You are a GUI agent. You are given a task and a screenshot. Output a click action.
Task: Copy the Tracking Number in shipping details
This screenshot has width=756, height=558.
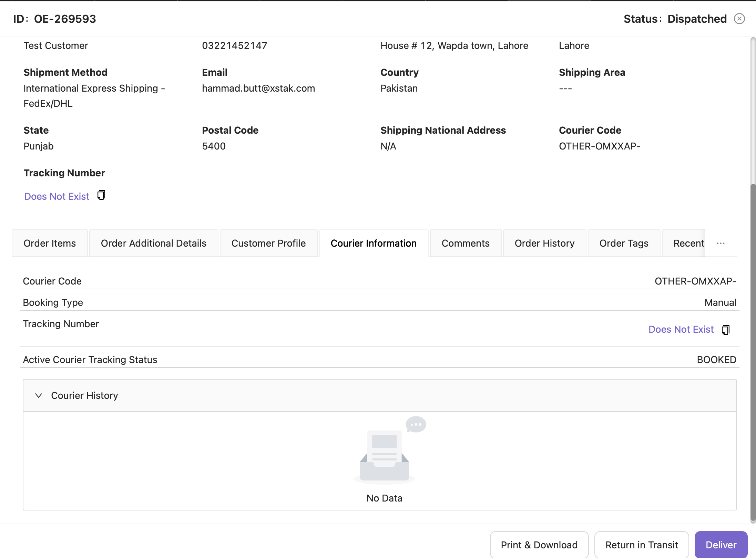[x=101, y=195]
